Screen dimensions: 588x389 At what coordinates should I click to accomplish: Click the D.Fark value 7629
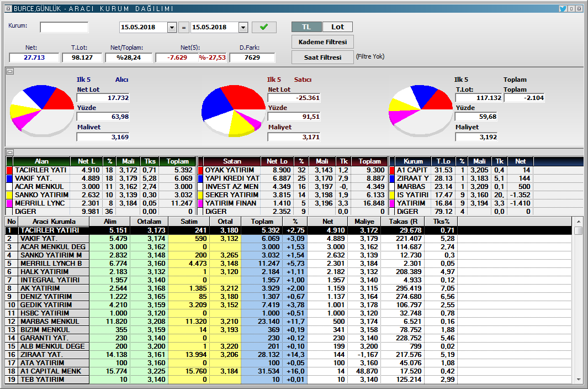pyautogui.click(x=252, y=57)
